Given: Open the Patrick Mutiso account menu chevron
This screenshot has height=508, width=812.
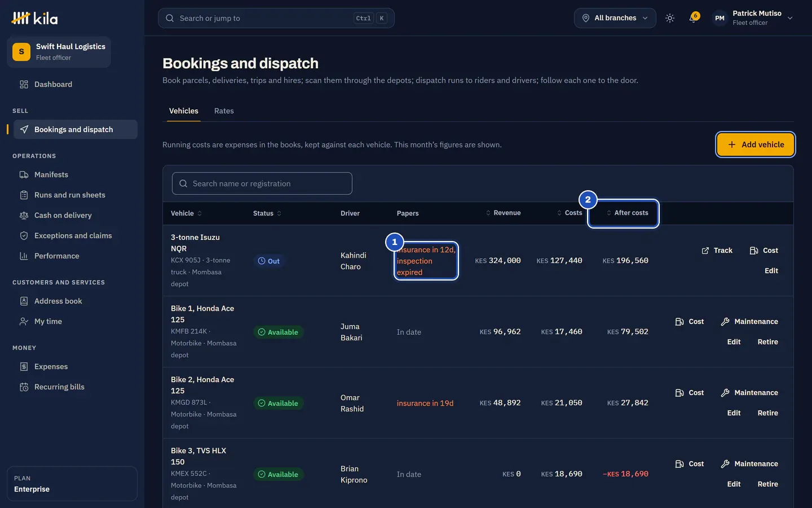Looking at the screenshot, I should (790, 18).
